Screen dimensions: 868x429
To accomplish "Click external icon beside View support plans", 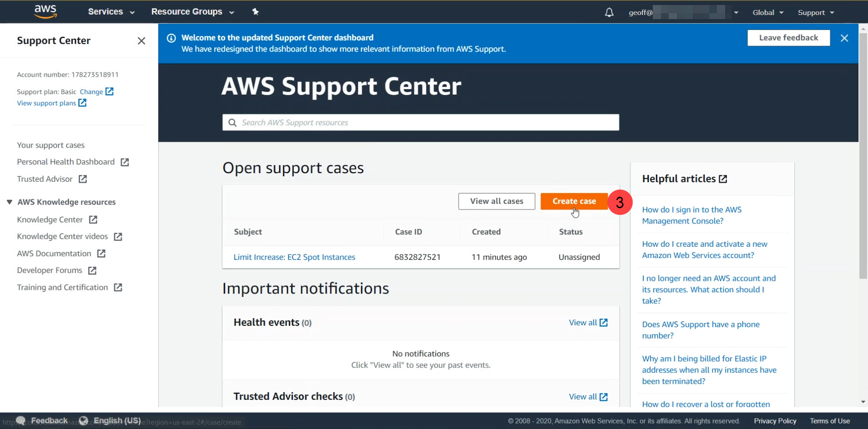I will click(x=82, y=103).
